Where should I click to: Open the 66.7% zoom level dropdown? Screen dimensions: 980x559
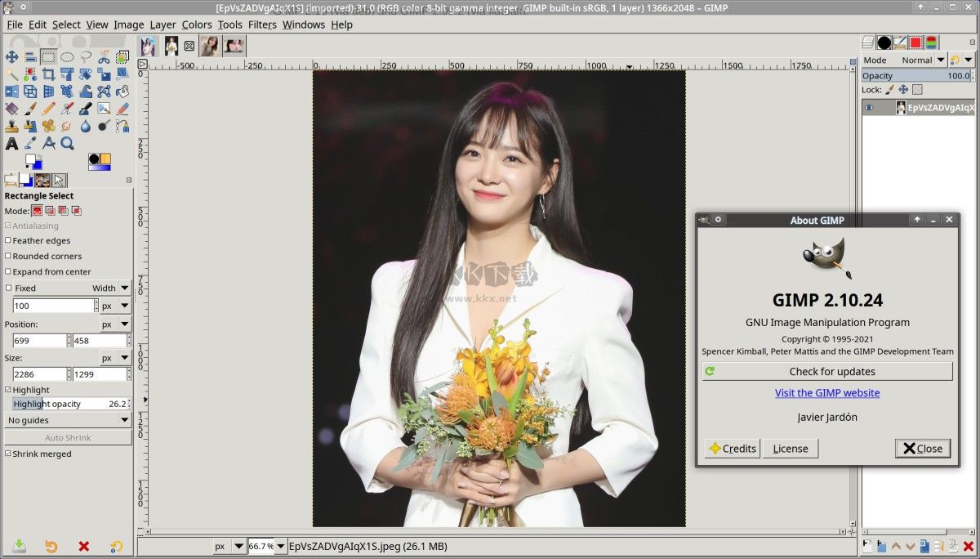pos(281,546)
